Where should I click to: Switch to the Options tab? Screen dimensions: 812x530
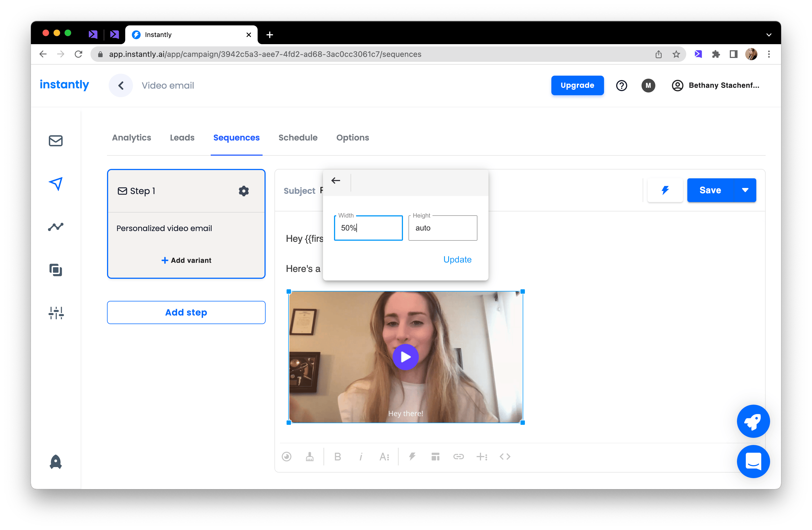352,138
